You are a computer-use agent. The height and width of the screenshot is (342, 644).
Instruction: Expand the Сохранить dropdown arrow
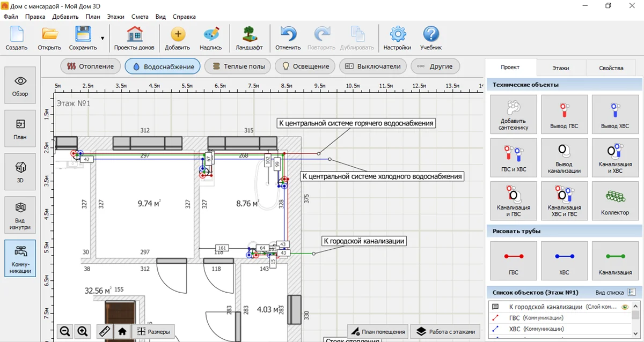coord(102,38)
